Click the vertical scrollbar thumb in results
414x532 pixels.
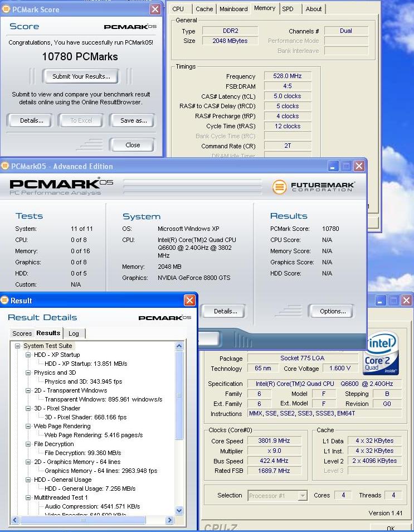coord(179,395)
